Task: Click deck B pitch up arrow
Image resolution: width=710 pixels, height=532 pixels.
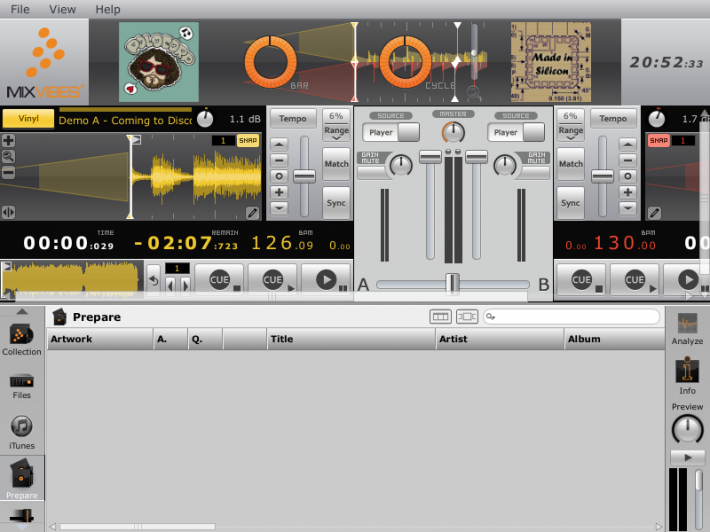Action: click(627, 144)
